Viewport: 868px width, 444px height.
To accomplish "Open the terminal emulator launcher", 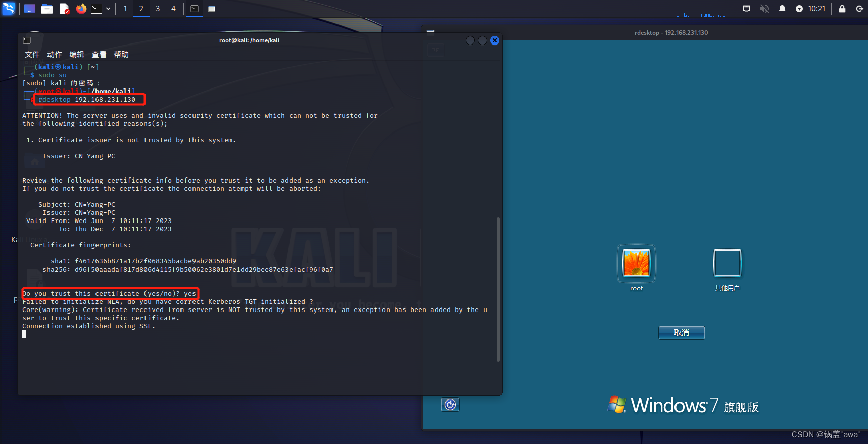I will coord(97,9).
